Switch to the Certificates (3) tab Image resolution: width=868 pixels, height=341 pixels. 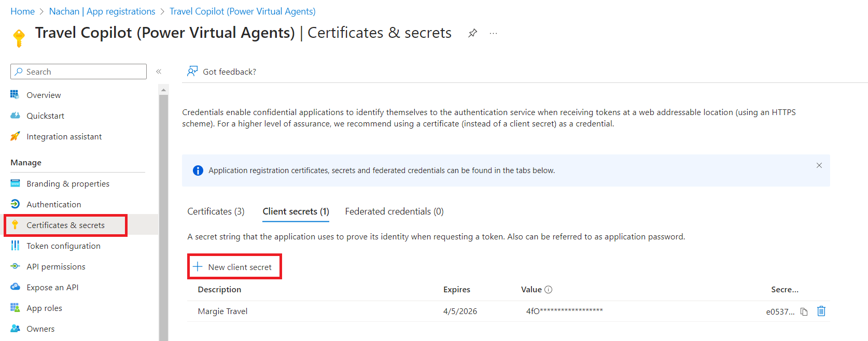[x=216, y=211]
